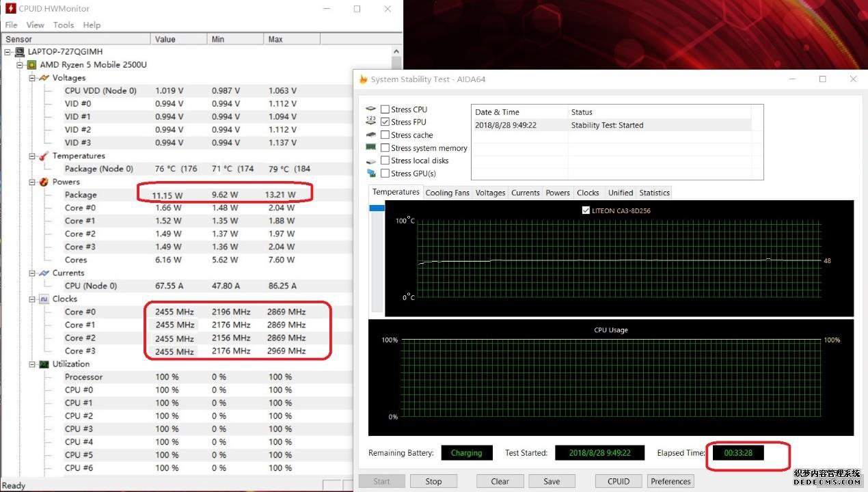Click the AIDA64 flame title icon

(x=363, y=79)
